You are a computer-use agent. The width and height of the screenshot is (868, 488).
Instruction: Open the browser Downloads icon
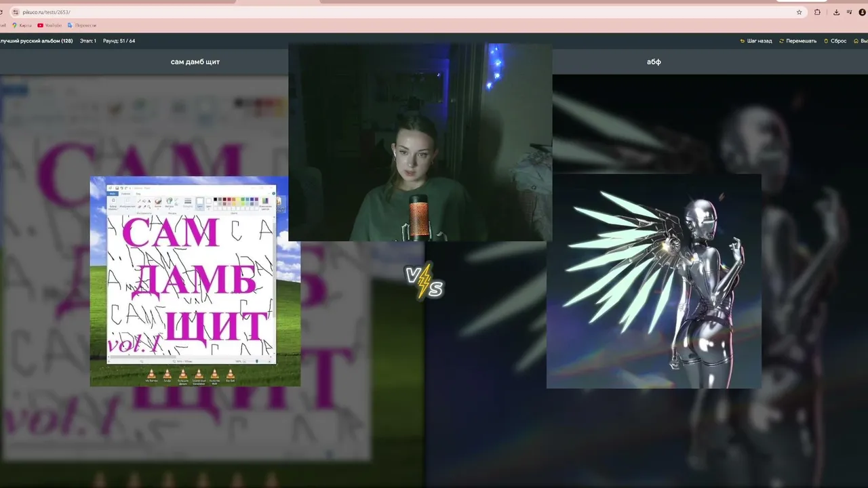pyautogui.click(x=836, y=12)
